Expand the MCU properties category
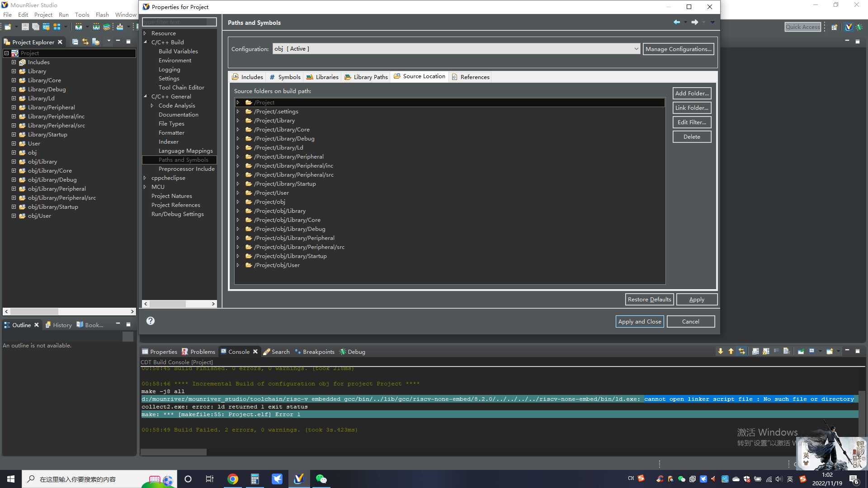This screenshot has width=868, height=488. [145, 187]
